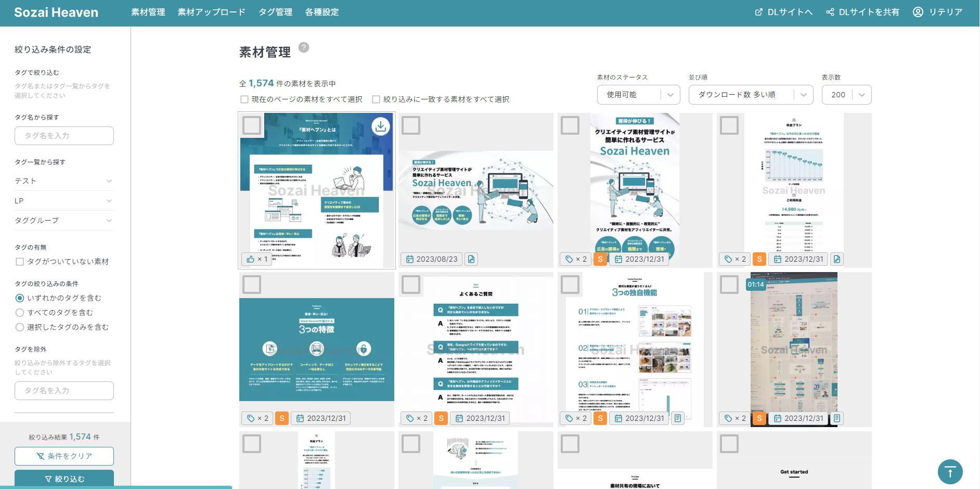Click 絞り込み結果 1,574 件 text
Screen dimensions: 980x489
(x=64, y=437)
